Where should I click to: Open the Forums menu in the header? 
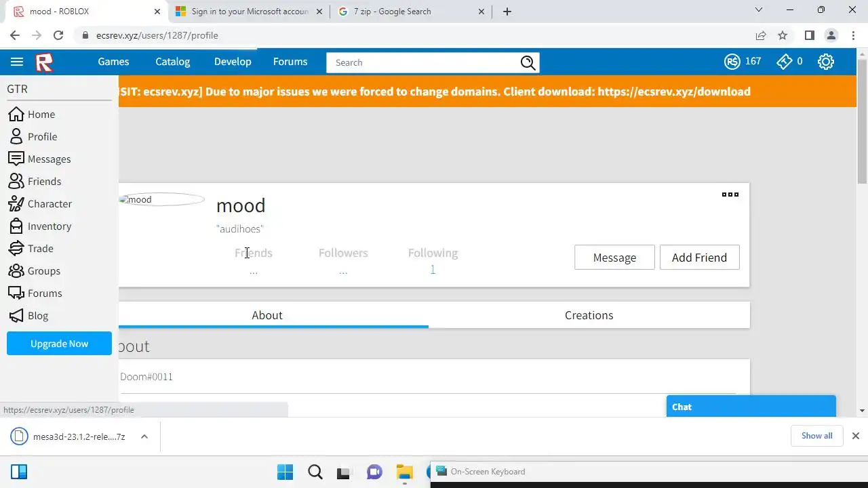290,62
